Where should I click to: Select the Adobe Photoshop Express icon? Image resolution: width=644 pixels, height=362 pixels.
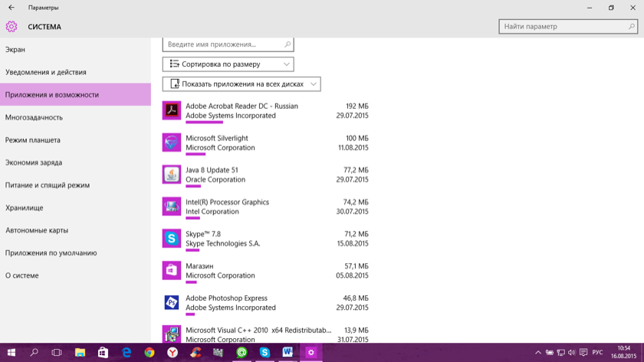point(172,303)
